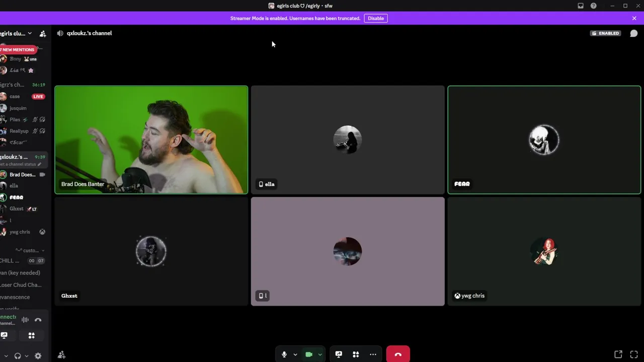Screen dimensions: 644x362
Task: Disconnect using the red hang-up button
Action: pos(398,354)
